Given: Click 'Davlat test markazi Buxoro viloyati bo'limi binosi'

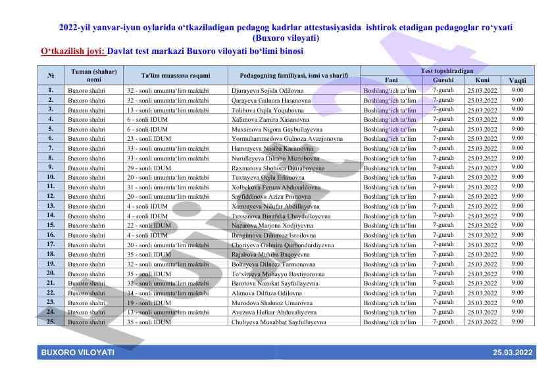Looking at the screenshot, I should [x=205, y=51].
